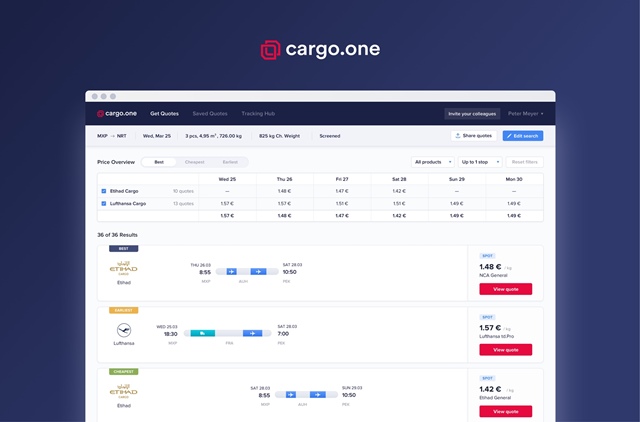
Task: Click the large cargo.one logo above the window
Action: click(320, 49)
